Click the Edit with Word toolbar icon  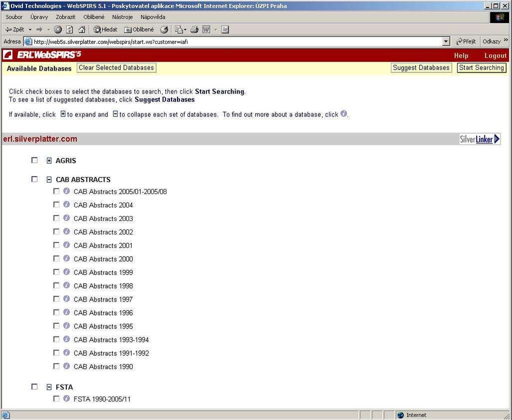(206, 29)
